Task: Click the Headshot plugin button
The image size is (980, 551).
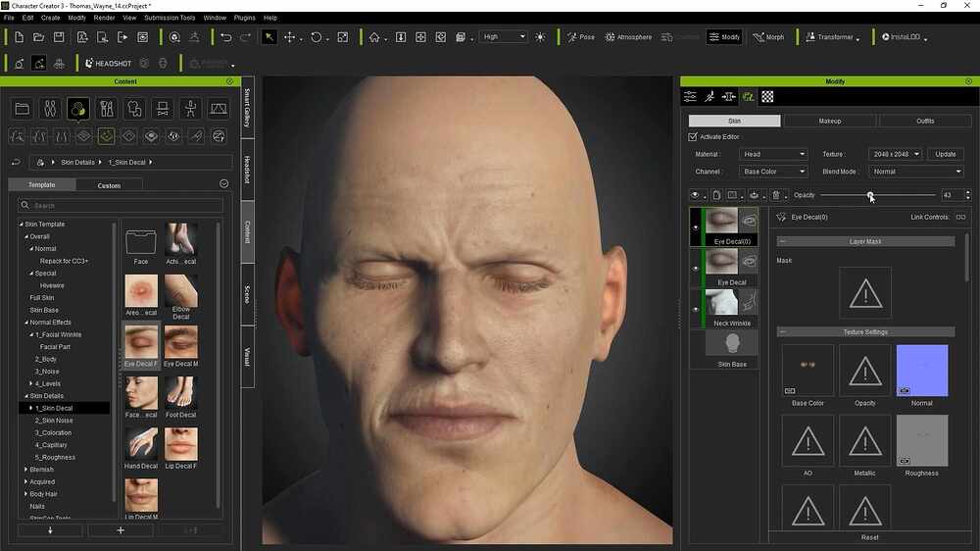Action: tap(108, 63)
